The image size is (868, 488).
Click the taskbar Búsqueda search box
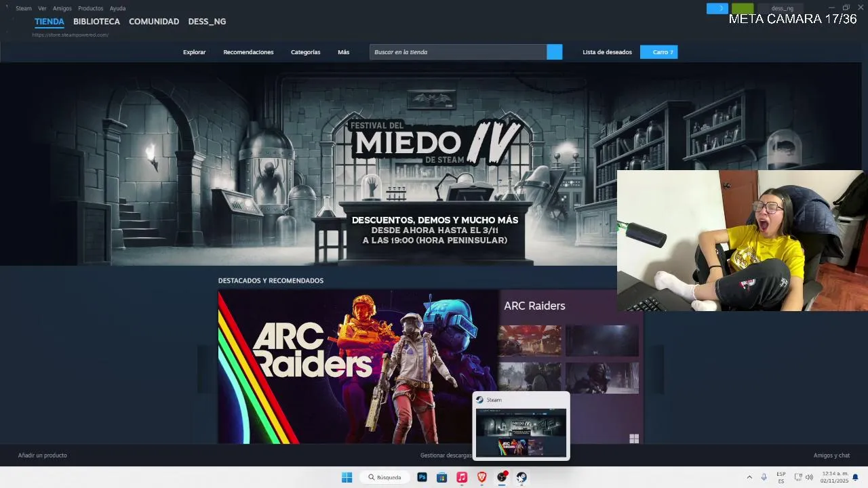(x=384, y=477)
